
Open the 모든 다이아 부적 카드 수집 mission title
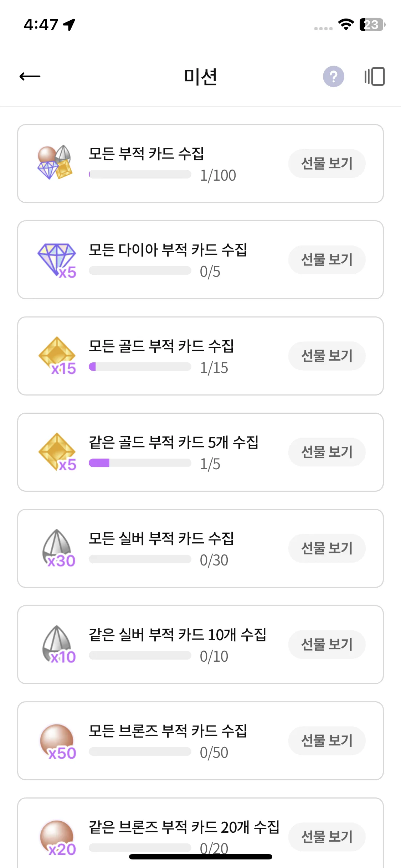point(168,249)
